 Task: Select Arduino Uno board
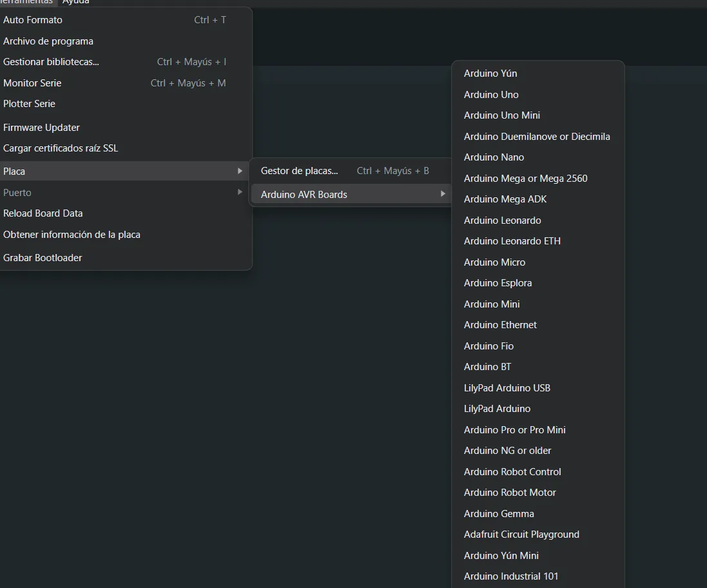[x=538, y=95]
